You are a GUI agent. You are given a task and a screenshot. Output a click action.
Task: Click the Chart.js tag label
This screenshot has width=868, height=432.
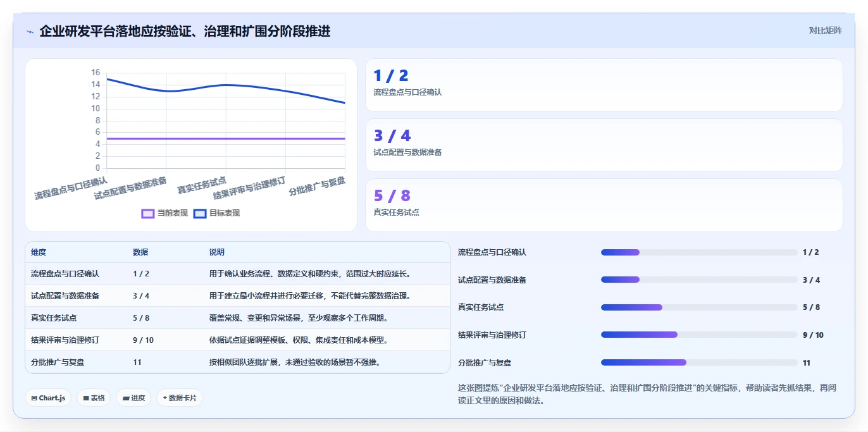click(x=52, y=398)
